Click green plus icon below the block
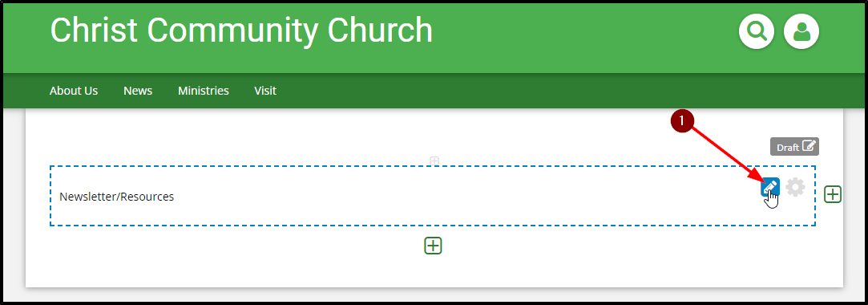Screen dimensions: 868x305 coord(433,246)
